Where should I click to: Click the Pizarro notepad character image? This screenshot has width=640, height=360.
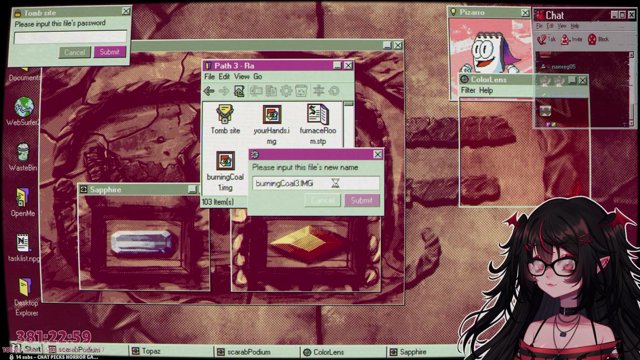pyautogui.click(x=490, y=52)
